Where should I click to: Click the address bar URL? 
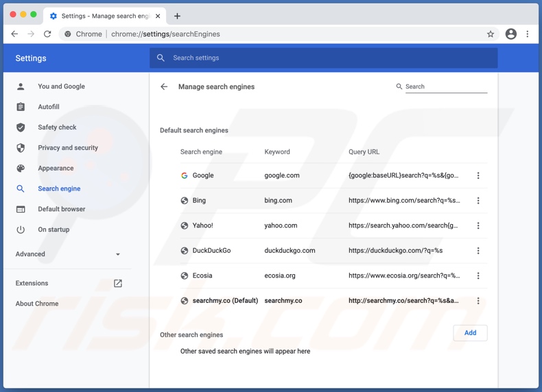165,34
